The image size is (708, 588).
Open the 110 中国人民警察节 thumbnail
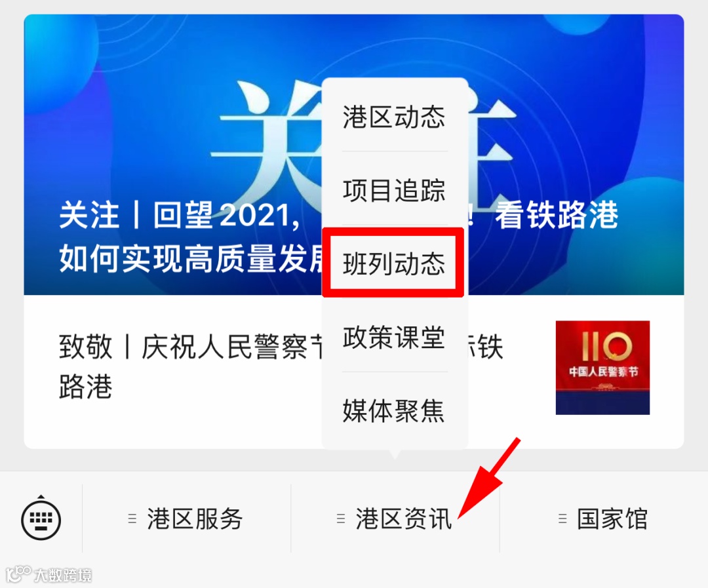[602, 368]
